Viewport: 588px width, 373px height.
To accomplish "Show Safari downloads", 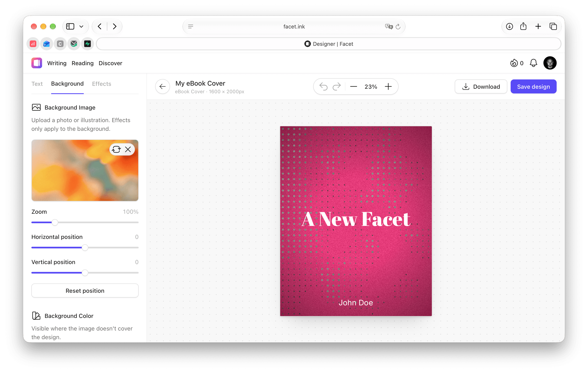I will click(x=509, y=26).
